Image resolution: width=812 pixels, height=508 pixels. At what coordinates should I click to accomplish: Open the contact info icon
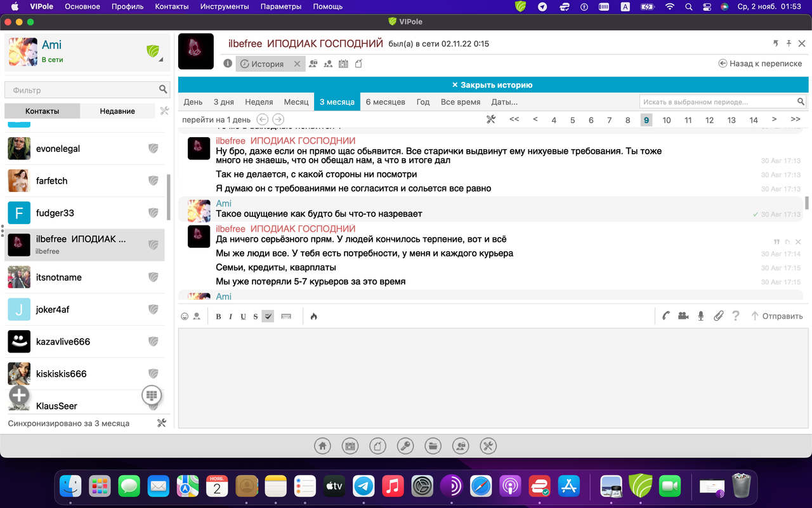228,63
